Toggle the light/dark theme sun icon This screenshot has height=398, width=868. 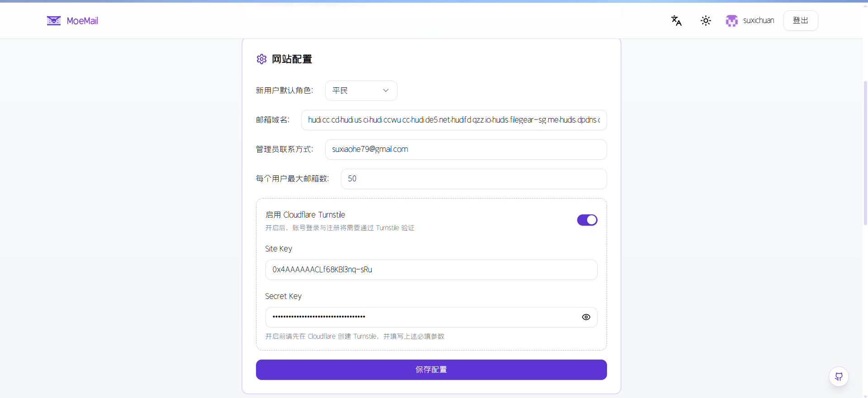coord(706,21)
